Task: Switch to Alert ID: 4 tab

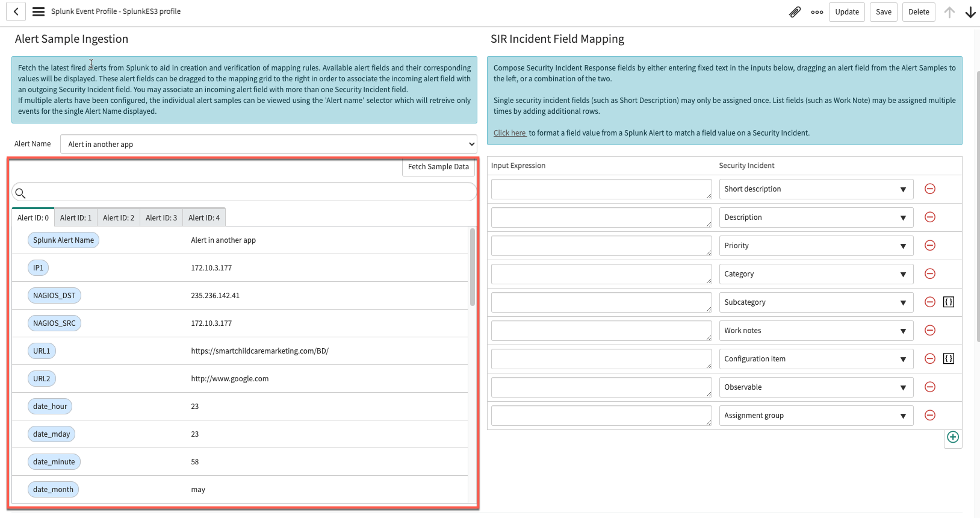Action: coord(204,217)
